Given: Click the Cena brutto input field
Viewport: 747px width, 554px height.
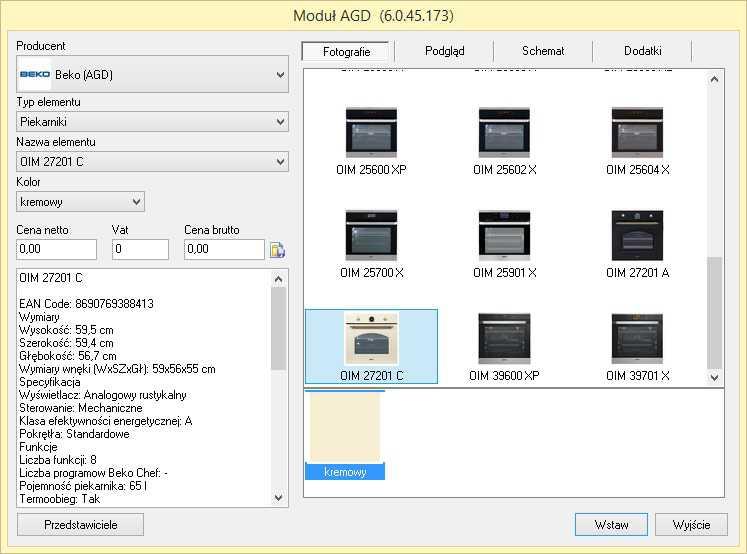Looking at the screenshot, I should coord(224,249).
